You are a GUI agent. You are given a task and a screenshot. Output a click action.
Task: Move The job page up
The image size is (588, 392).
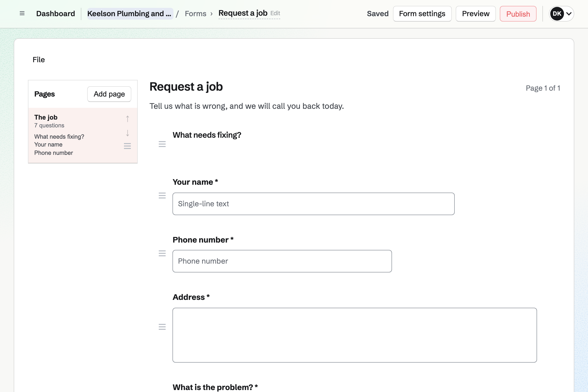click(127, 119)
